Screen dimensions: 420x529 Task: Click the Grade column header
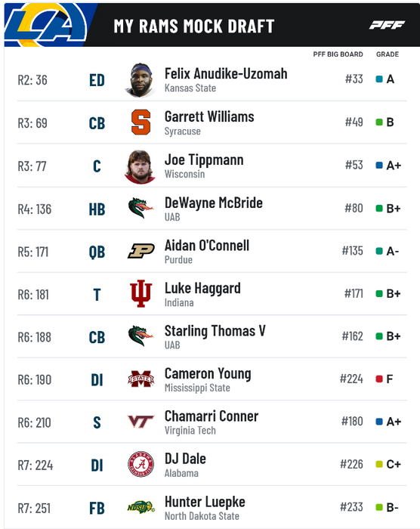(x=388, y=54)
